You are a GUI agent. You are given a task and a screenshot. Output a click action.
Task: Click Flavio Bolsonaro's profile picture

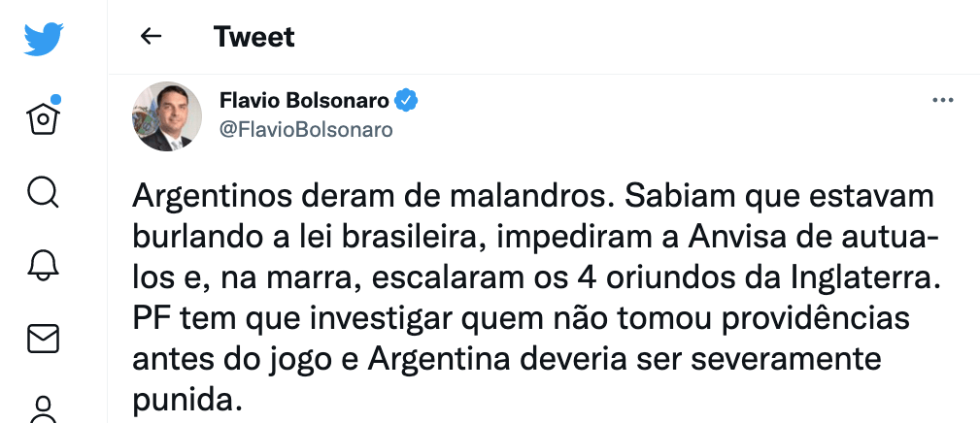coord(167,115)
